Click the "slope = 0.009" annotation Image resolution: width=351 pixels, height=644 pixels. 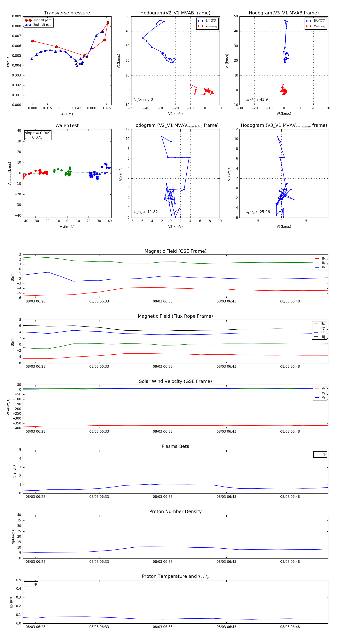37,133
